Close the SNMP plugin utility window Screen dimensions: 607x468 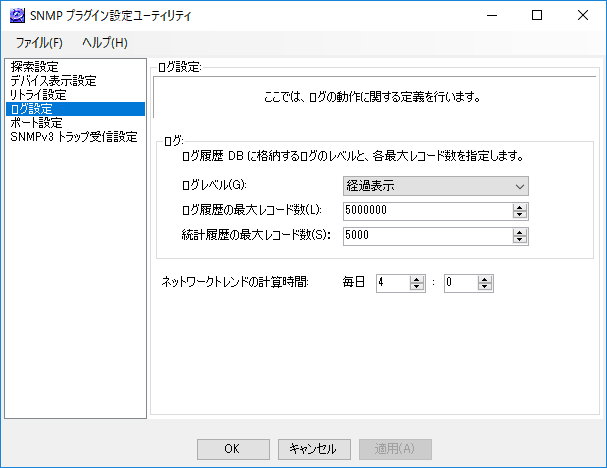tap(583, 15)
